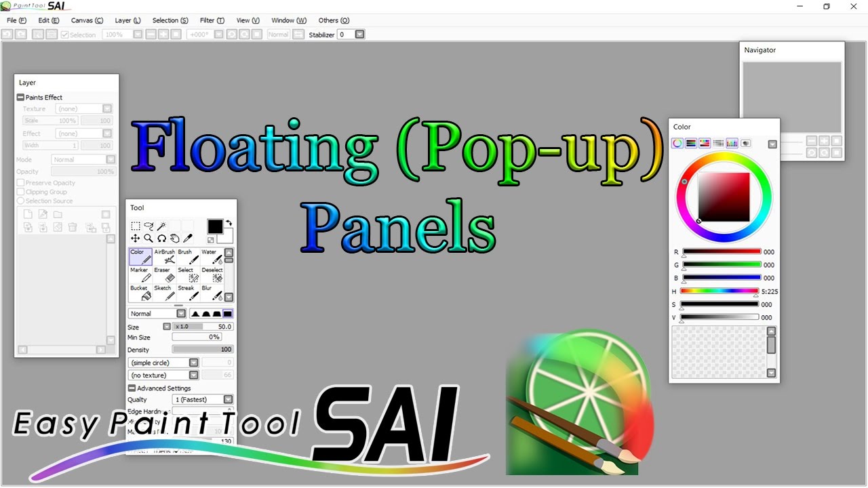The width and height of the screenshot is (868, 488).
Task: Click the Density slider bar
Action: click(x=203, y=350)
